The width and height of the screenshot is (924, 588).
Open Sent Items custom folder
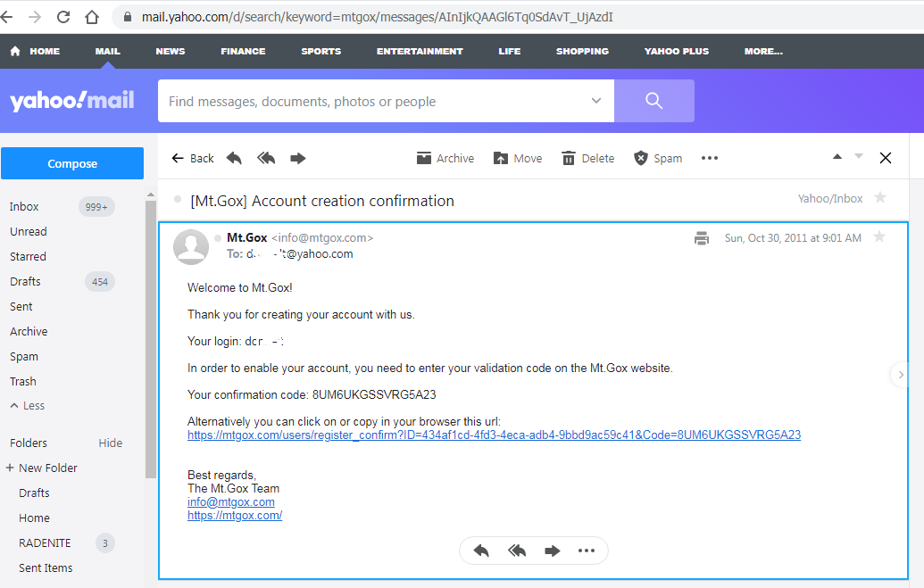(x=46, y=568)
